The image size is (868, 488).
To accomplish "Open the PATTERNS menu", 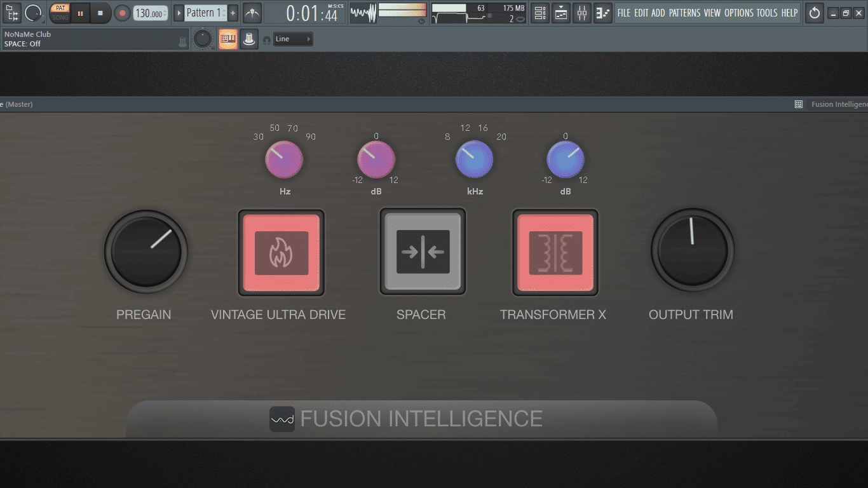I will (685, 13).
